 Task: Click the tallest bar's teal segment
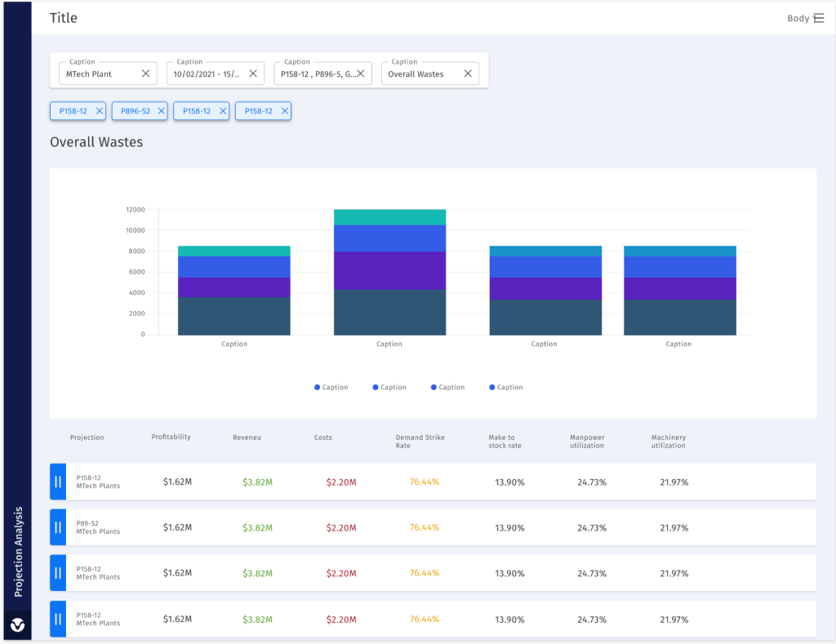coord(389,217)
